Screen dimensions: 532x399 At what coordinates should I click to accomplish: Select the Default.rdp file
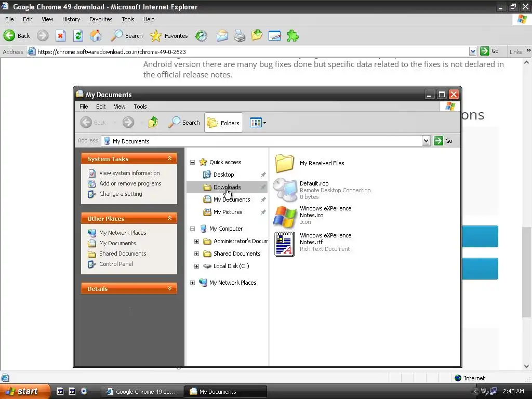[x=322, y=190]
